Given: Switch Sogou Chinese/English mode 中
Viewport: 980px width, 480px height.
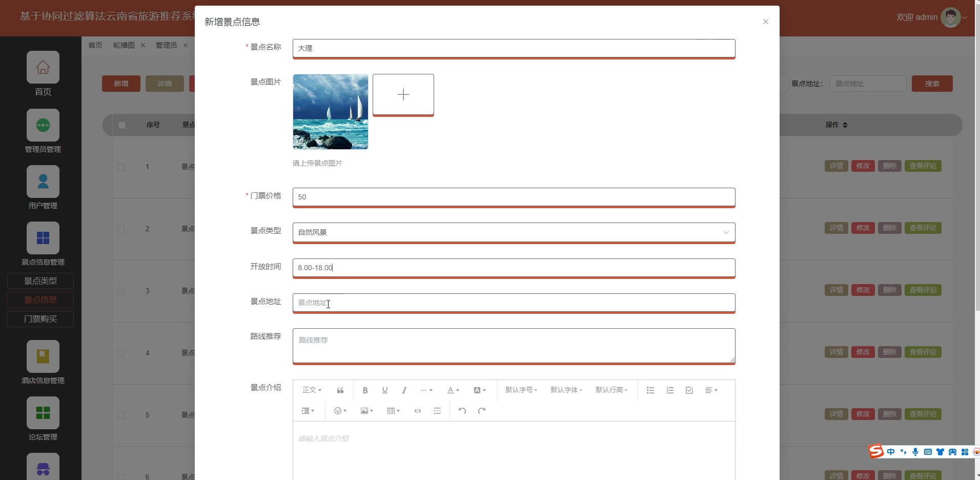Looking at the screenshot, I should click(891, 452).
